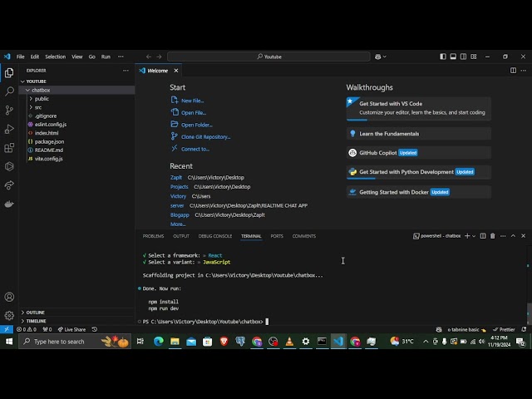Open terminal panel more actions

503,236
